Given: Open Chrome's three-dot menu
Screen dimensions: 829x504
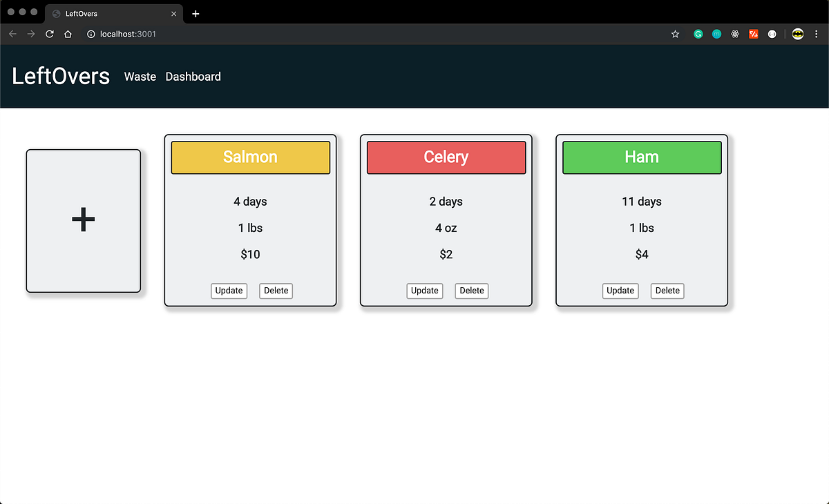Looking at the screenshot, I should (x=817, y=33).
